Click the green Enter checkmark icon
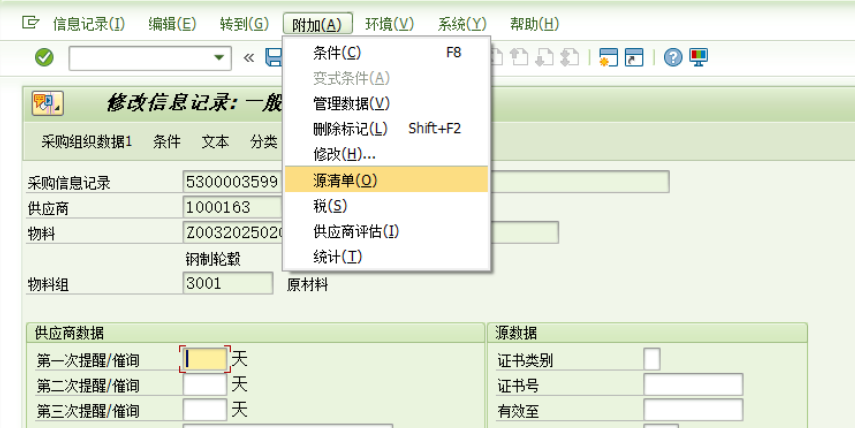This screenshot has height=428, width=855. pyautogui.click(x=44, y=57)
